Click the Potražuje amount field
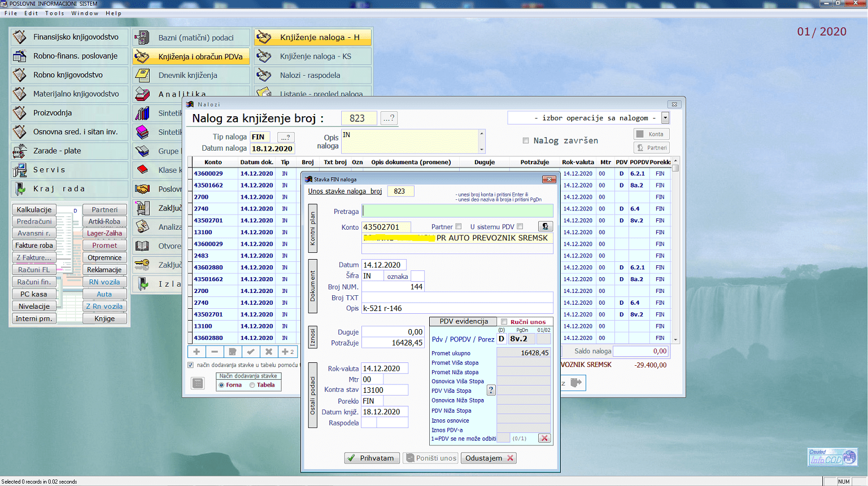This screenshot has width=868, height=486. click(392, 343)
